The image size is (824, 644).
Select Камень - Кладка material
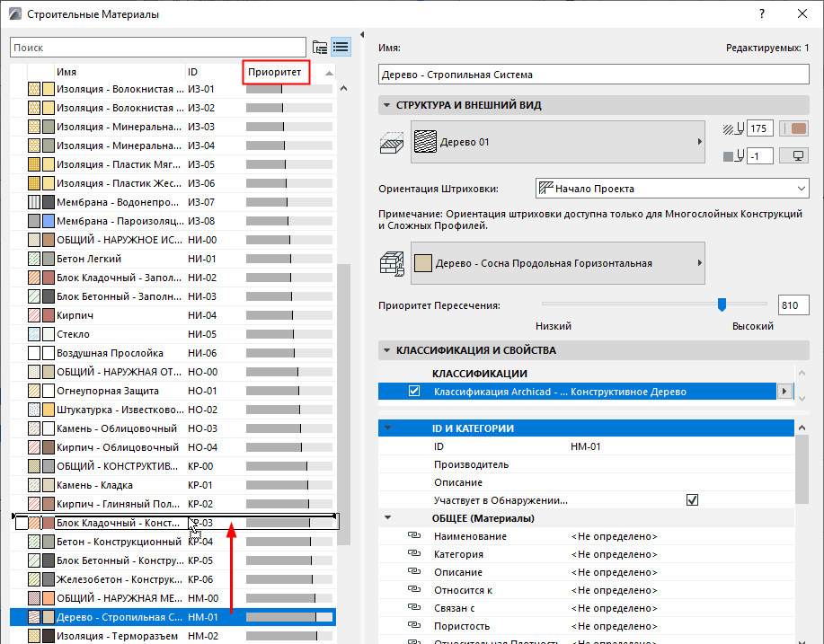tap(173, 485)
